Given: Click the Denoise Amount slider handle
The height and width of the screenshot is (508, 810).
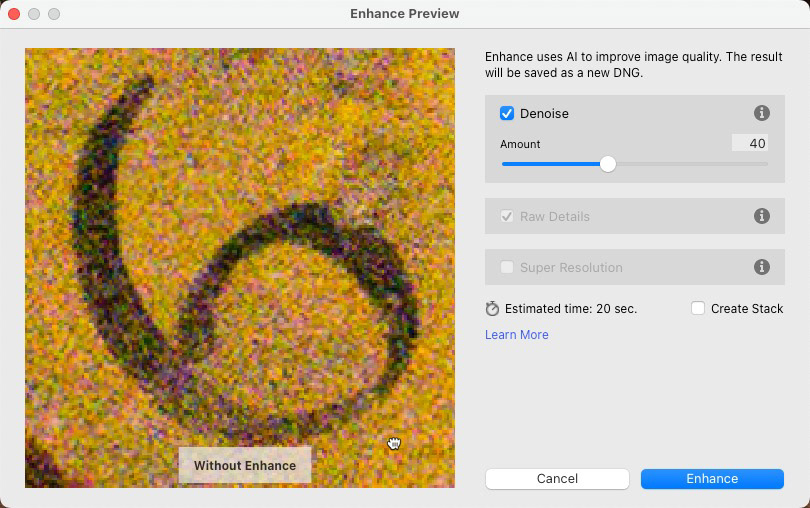Looking at the screenshot, I should (x=608, y=164).
